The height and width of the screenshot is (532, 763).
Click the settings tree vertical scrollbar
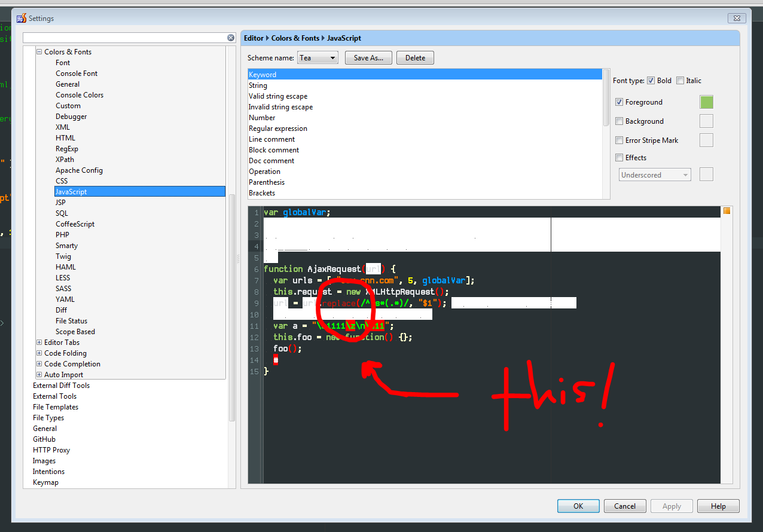232,308
